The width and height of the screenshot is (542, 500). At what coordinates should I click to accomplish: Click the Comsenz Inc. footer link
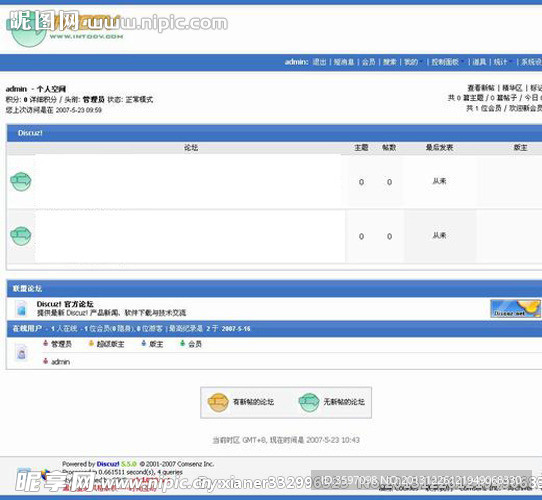pyautogui.click(x=195, y=464)
